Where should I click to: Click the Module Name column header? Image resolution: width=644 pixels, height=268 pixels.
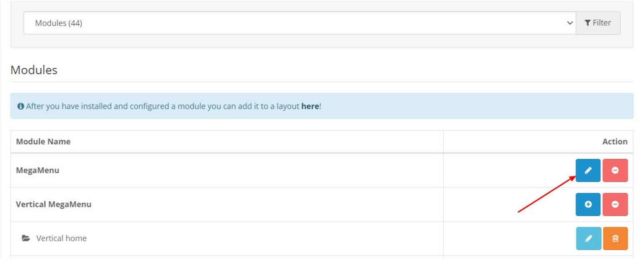coord(43,141)
